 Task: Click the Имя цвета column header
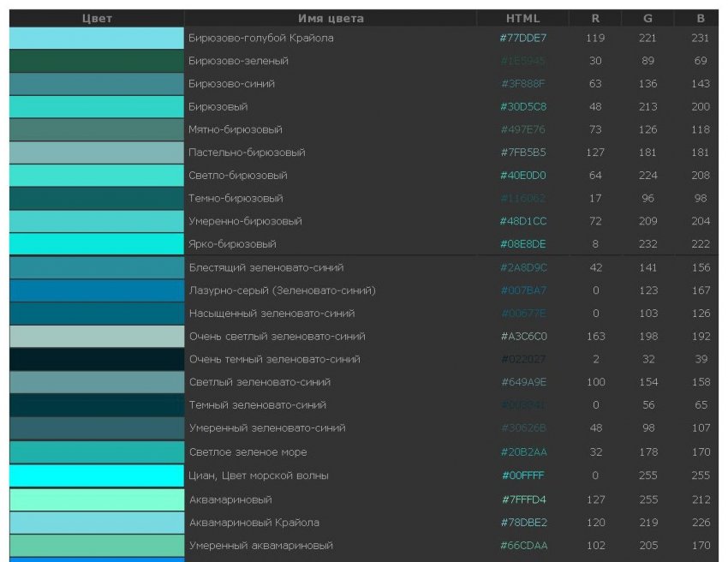pyautogui.click(x=331, y=18)
